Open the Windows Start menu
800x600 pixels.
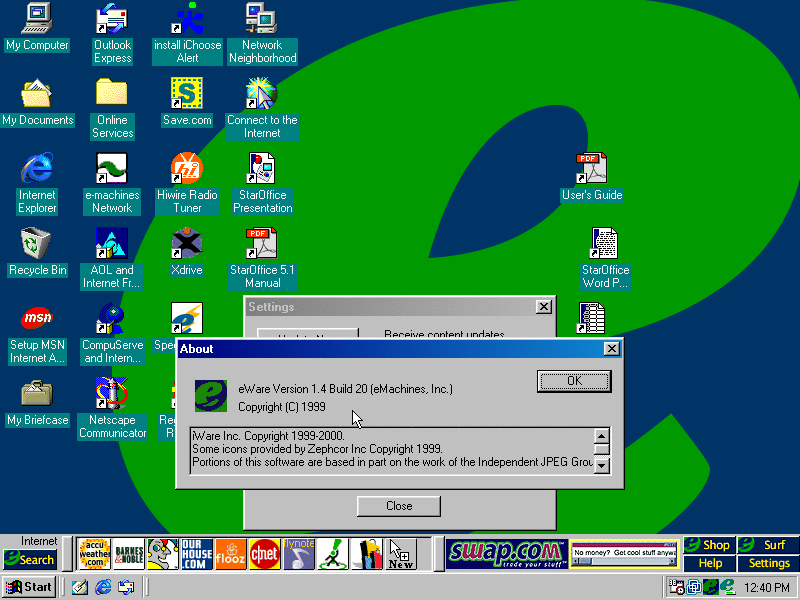29,587
